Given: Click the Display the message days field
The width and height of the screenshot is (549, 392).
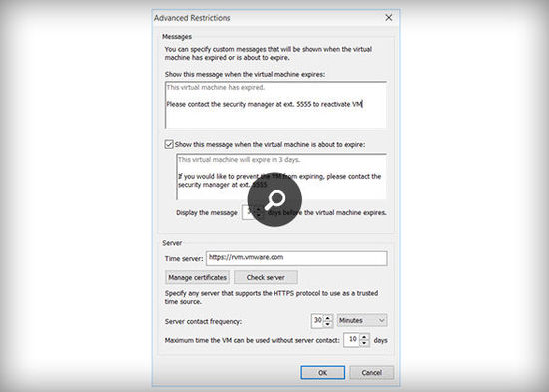Looking at the screenshot, I should (x=249, y=212).
